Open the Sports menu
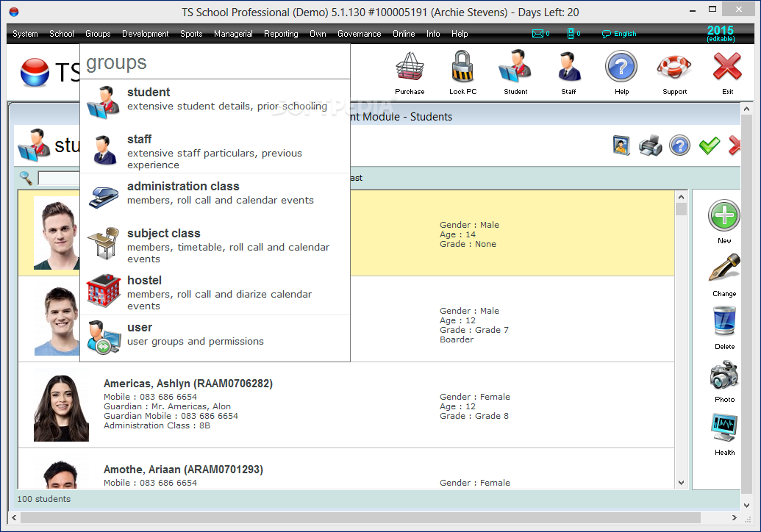This screenshot has width=761, height=532. (191, 34)
